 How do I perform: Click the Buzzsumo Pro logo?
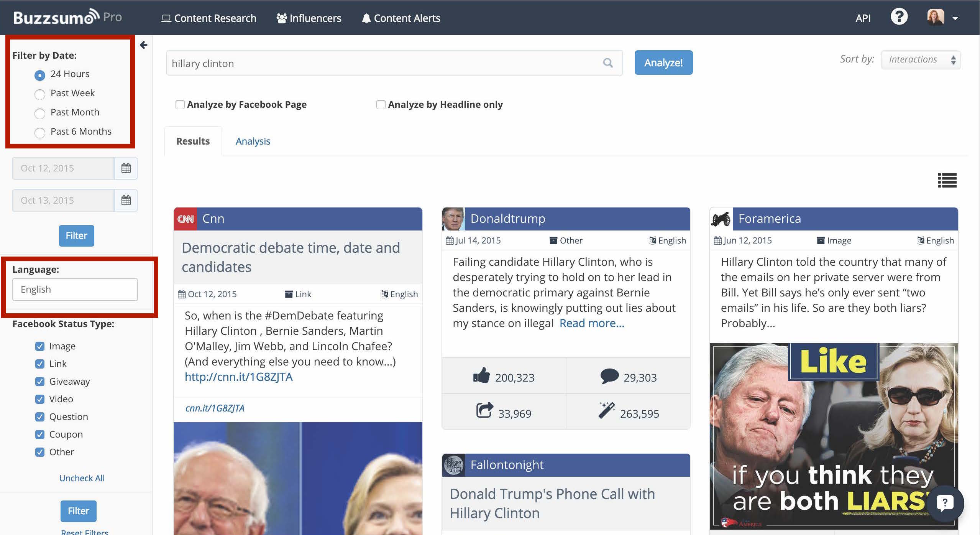pos(67,17)
